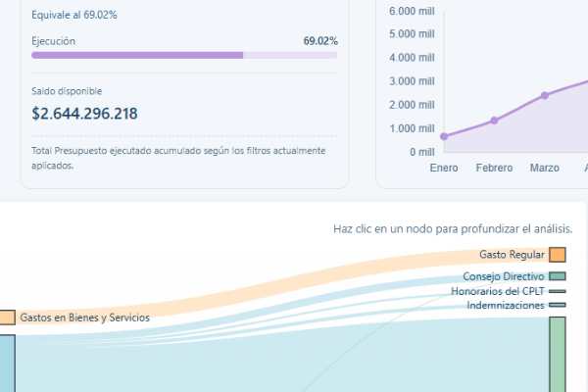Click the 1.000 mill axis label
Image resolution: width=588 pixels, height=392 pixels.
412,128
